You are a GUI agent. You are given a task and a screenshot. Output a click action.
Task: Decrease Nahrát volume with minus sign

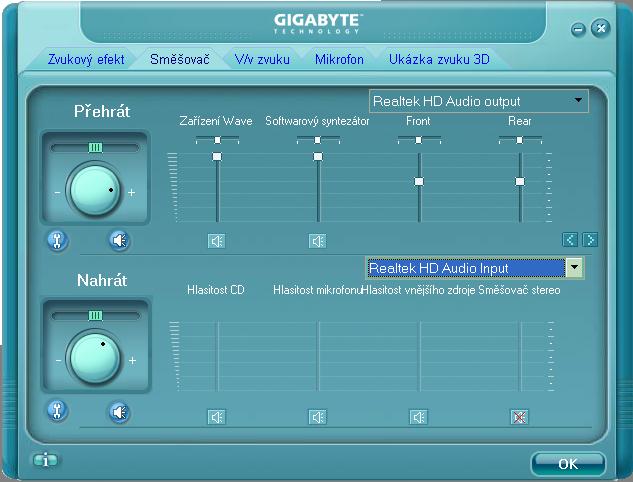click(x=59, y=360)
